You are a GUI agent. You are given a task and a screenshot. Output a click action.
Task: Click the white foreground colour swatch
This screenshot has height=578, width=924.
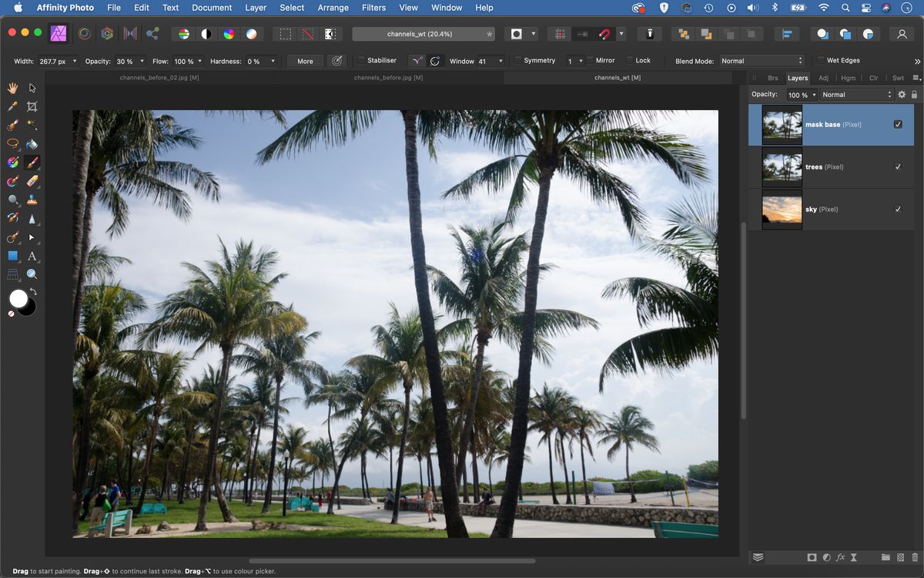click(x=20, y=299)
